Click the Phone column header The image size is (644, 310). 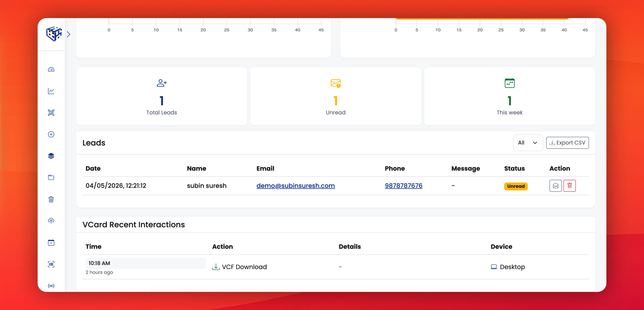point(395,168)
